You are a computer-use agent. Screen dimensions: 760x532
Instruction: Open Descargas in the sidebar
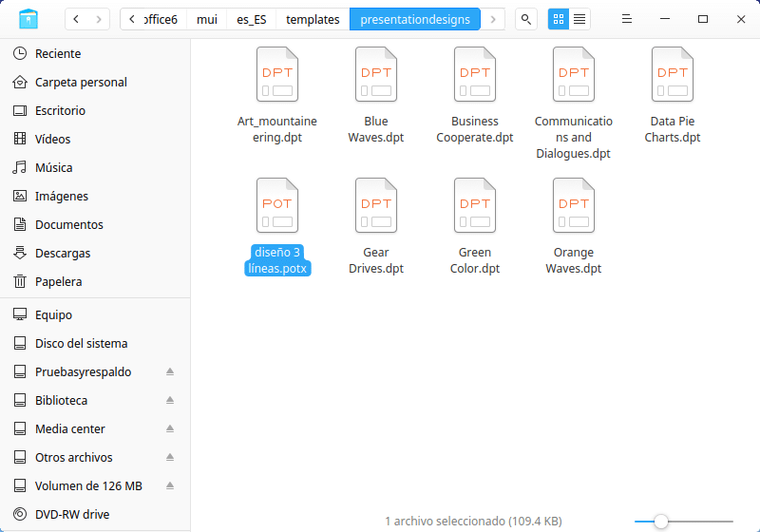(x=95, y=253)
